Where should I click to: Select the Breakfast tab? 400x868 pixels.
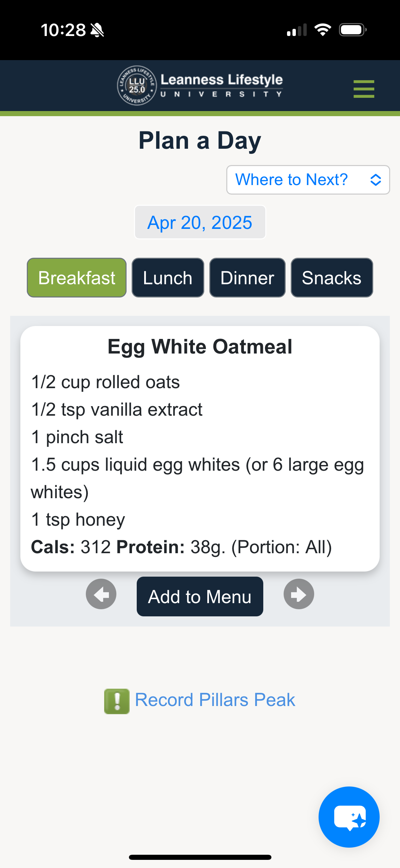point(77,278)
